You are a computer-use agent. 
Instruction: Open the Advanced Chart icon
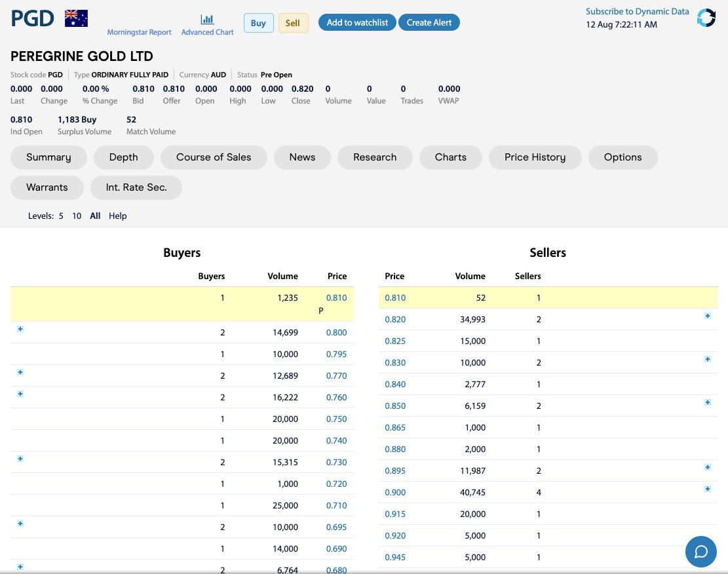207,19
